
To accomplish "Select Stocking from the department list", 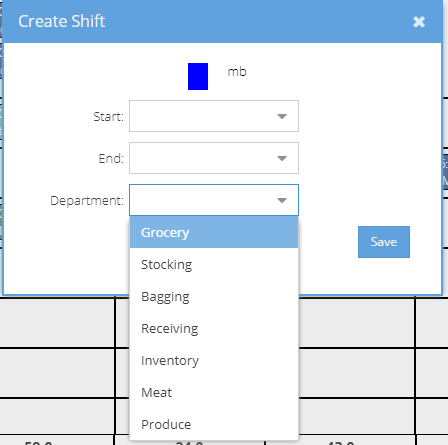I will click(x=214, y=264).
